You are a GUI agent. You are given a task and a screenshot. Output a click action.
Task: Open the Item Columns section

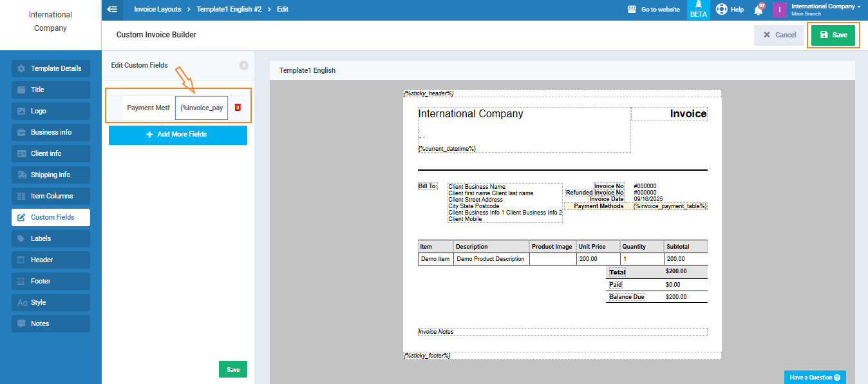(51, 196)
